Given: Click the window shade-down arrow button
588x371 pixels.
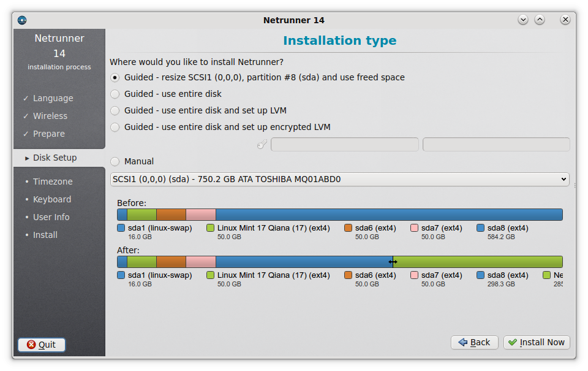Looking at the screenshot, I should coord(523,20).
